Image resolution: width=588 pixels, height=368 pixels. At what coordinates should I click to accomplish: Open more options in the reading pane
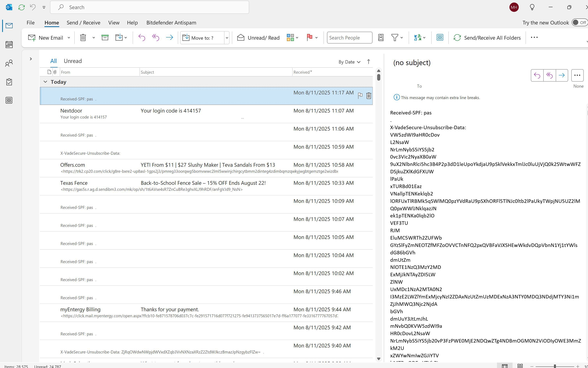coord(577,75)
